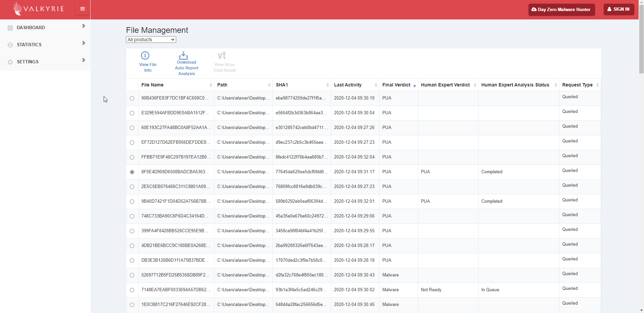Image resolution: width=644 pixels, height=313 pixels.
Task: Click the Statistics icon in the sidebar
Action: (x=10, y=45)
